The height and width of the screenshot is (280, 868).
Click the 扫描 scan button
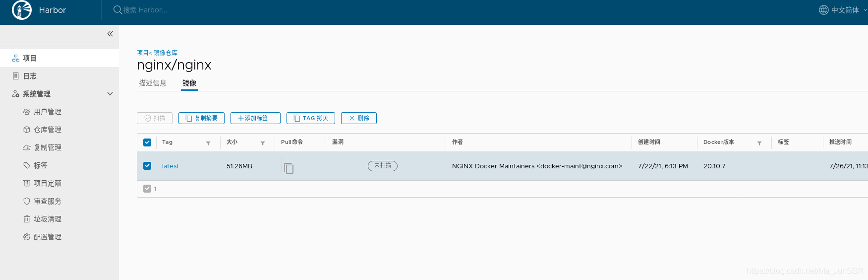tap(155, 118)
